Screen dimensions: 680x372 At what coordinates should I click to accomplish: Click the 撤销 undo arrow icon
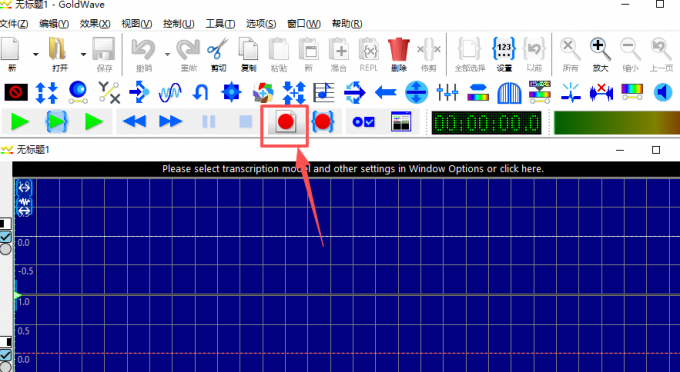[143, 49]
